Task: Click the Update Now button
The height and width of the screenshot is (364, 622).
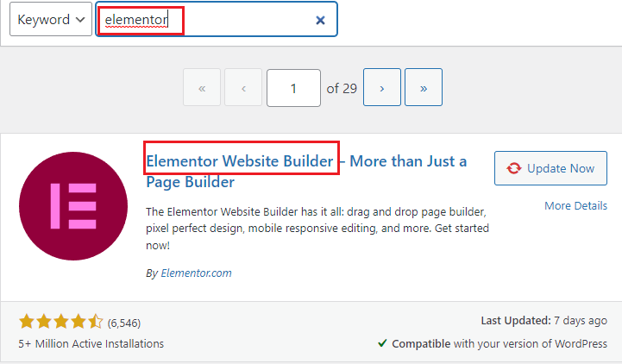Action: [x=550, y=168]
